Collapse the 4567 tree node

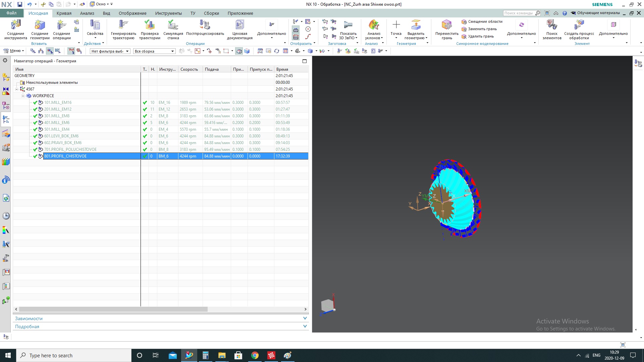tap(16, 89)
